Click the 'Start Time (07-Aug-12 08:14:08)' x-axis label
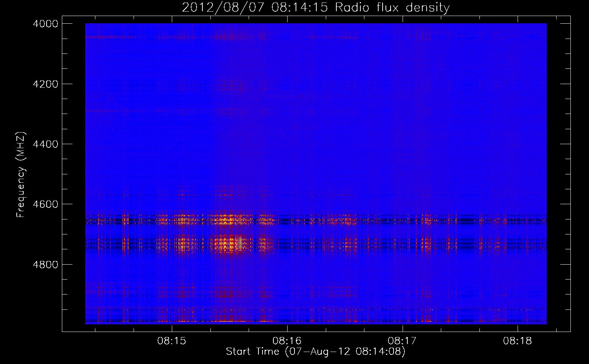Viewport: 589px width, 364px height. click(x=316, y=352)
